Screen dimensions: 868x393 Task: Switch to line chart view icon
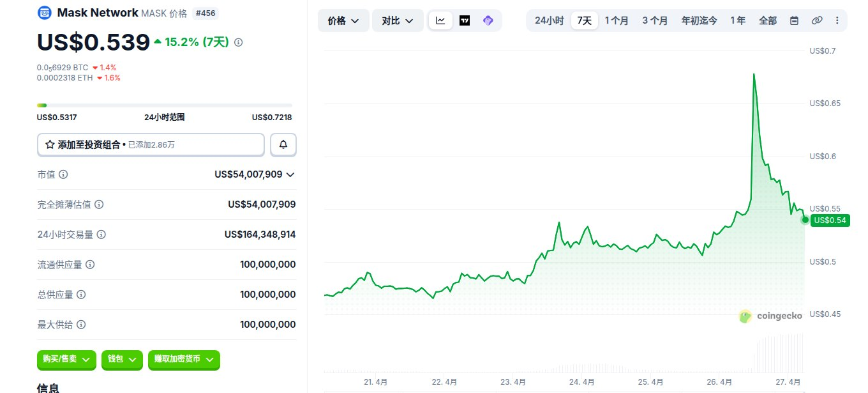[x=441, y=20]
